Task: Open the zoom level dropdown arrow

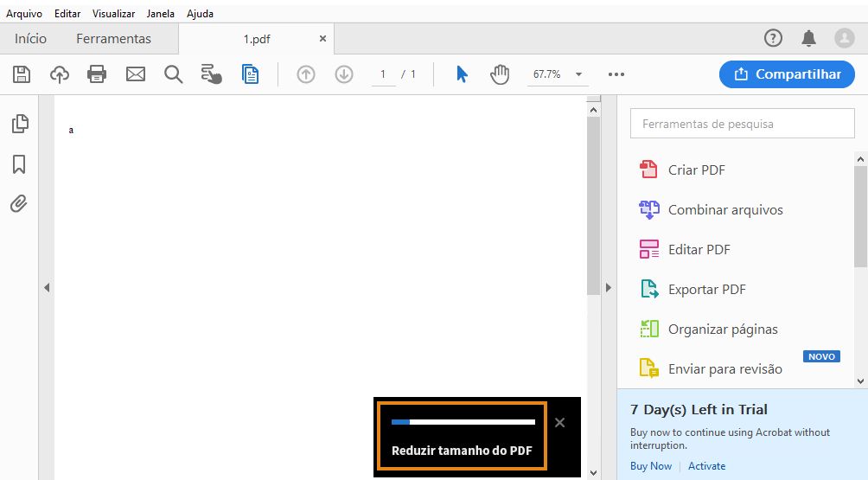Action: (578, 74)
